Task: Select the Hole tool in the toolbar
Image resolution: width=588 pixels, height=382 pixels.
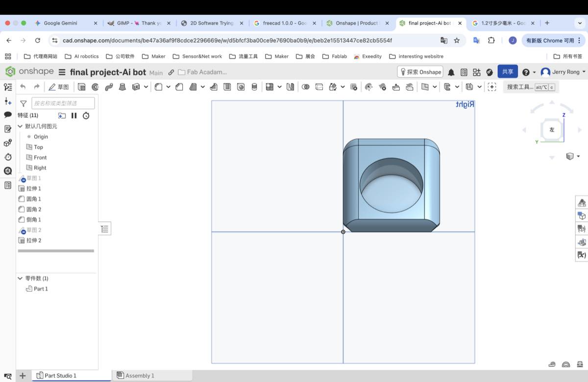Action: 241,87
